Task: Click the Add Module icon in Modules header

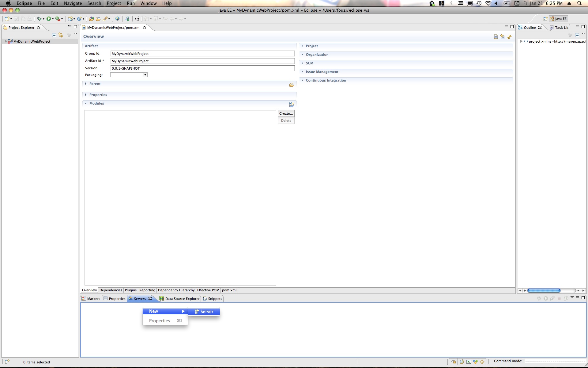Action: click(292, 105)
